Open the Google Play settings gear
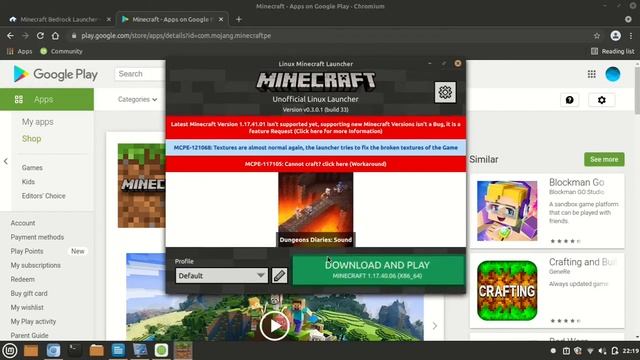 click(602, 100)
